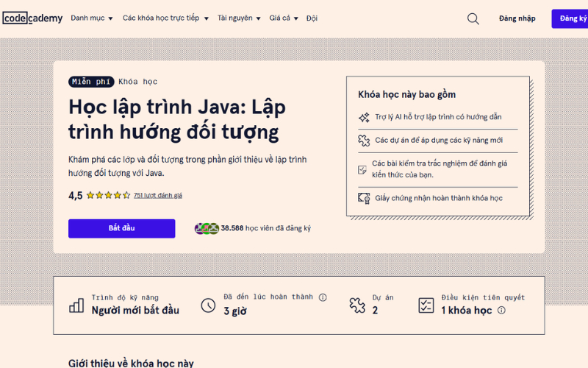Viewport: 588px width, 368px height.
Task: Click the enrolled learners avatar group
Action: point(207,228)
